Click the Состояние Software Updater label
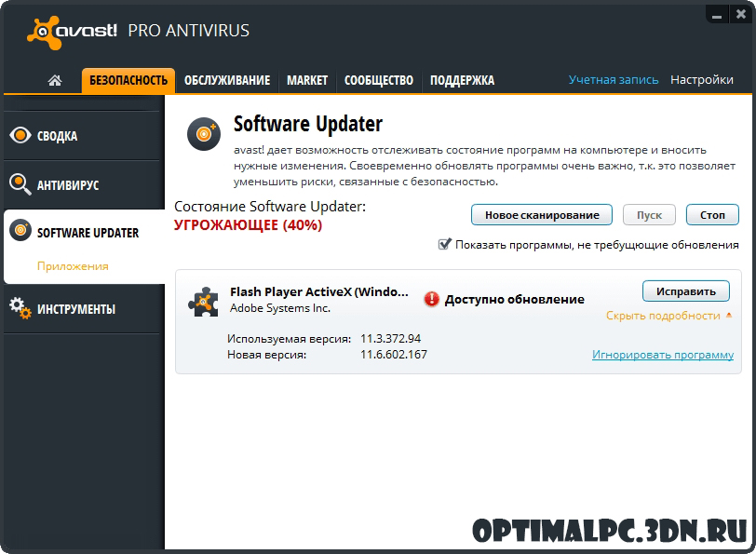Image resolution: width=756 pixels, height=554 pixels. [270, 207]
